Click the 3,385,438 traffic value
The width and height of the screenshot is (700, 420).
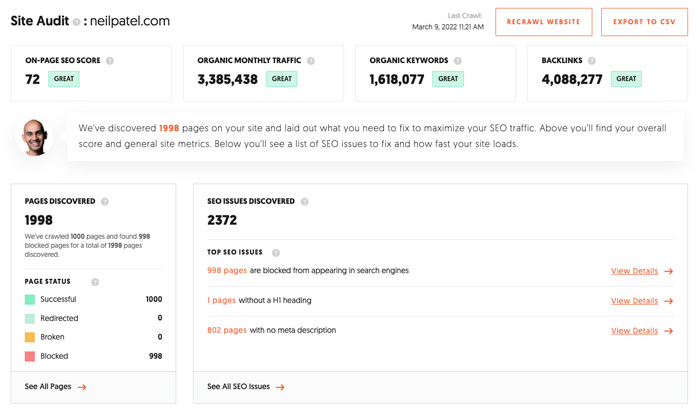coord(228,79)
